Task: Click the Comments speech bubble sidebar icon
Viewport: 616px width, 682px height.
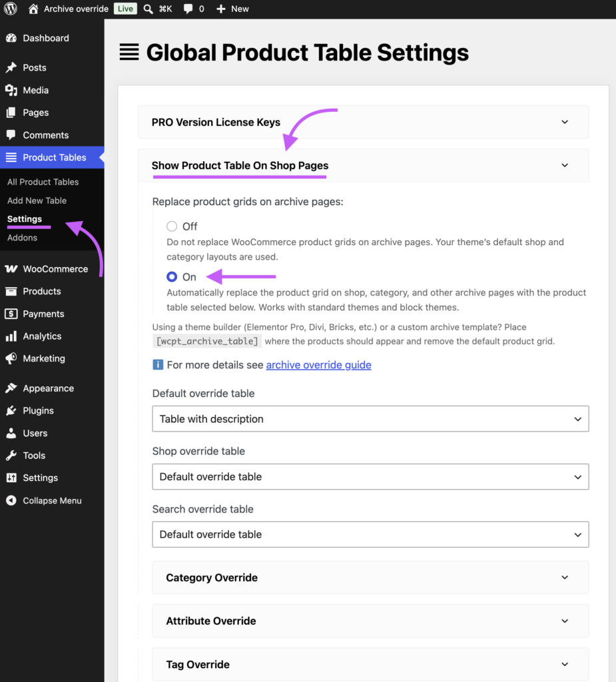Action: [11, 135]
